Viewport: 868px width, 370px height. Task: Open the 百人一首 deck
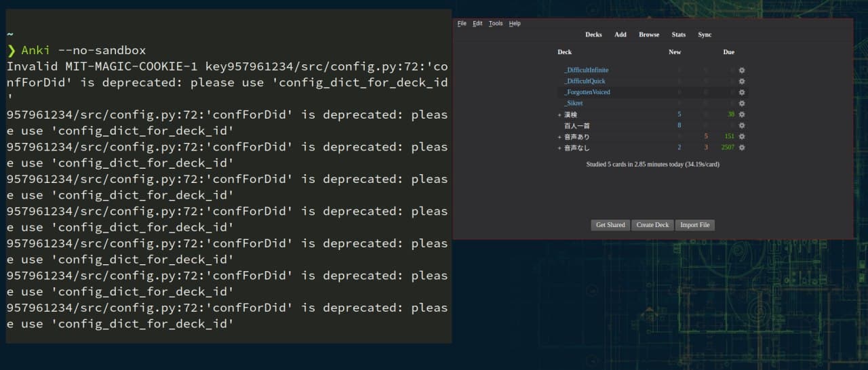(577, 125)
